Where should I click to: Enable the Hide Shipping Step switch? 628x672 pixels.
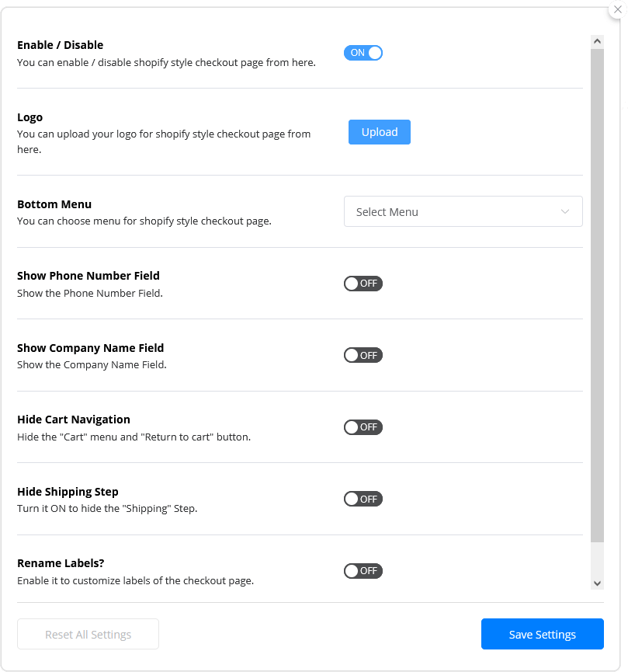[x=363, y=499]
